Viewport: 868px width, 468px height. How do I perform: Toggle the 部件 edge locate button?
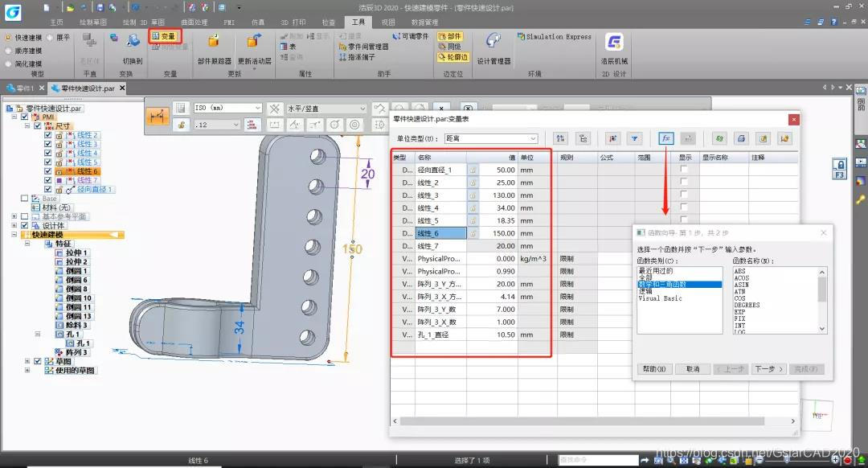[449, 36]
